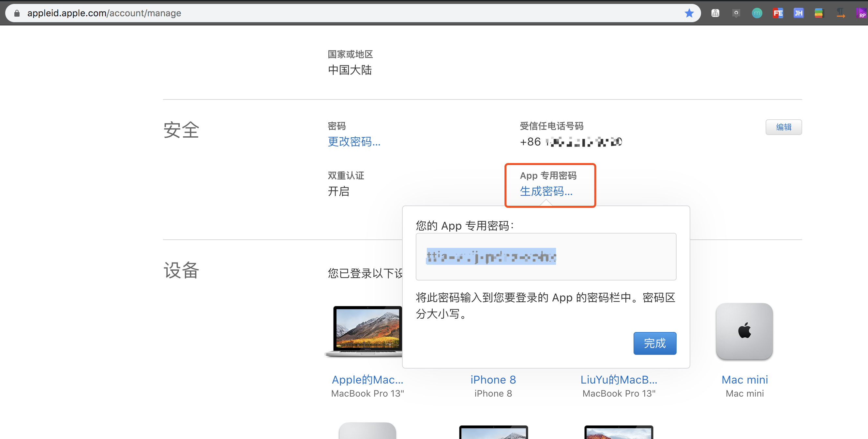Click the lock icon in address bar
Image resolution: width=868 pixels, height=439 pixels.
tap(17, 13)
